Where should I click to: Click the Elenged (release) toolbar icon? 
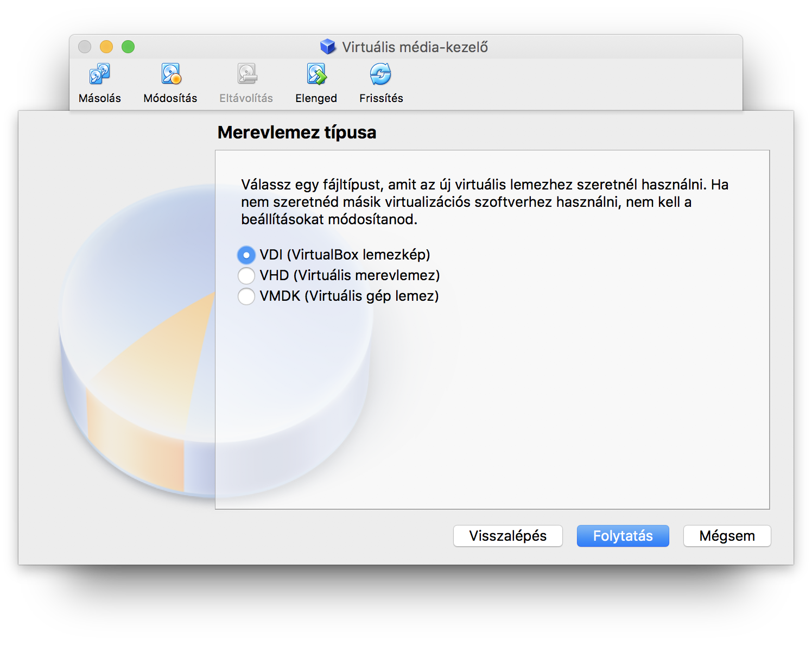(316, 74)
